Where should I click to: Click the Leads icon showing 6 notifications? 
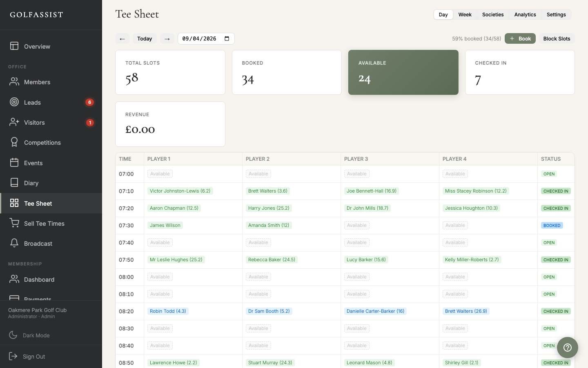[14, 102]
